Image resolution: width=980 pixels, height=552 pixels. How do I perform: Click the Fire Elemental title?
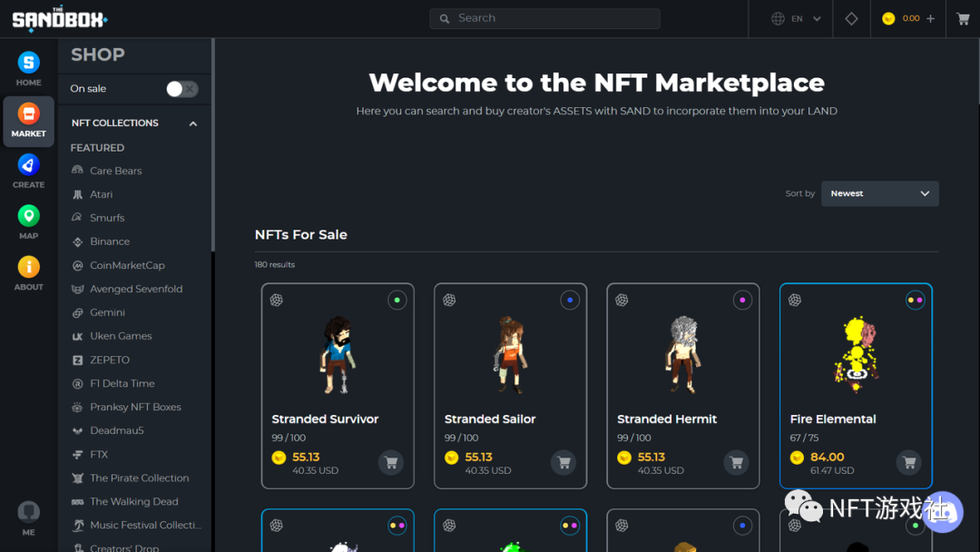pos(832,419)
